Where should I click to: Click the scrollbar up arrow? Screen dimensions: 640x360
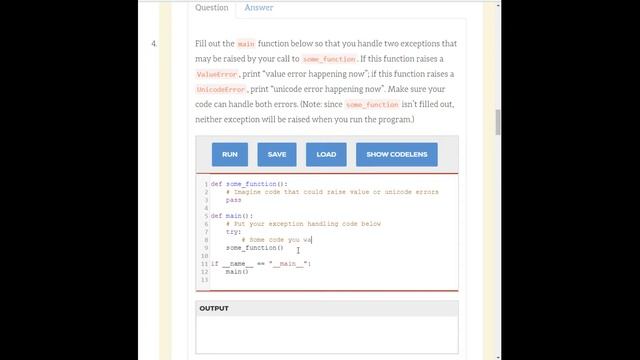498,5
